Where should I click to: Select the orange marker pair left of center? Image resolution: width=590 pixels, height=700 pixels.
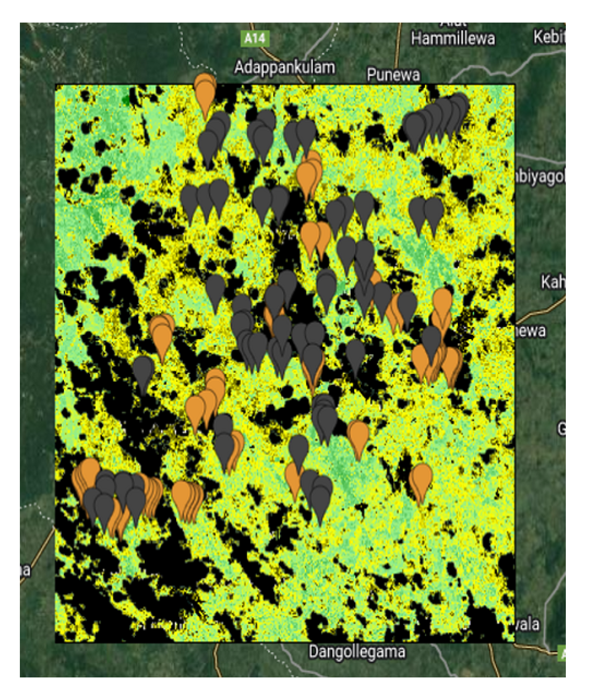[x=162, y=334]
